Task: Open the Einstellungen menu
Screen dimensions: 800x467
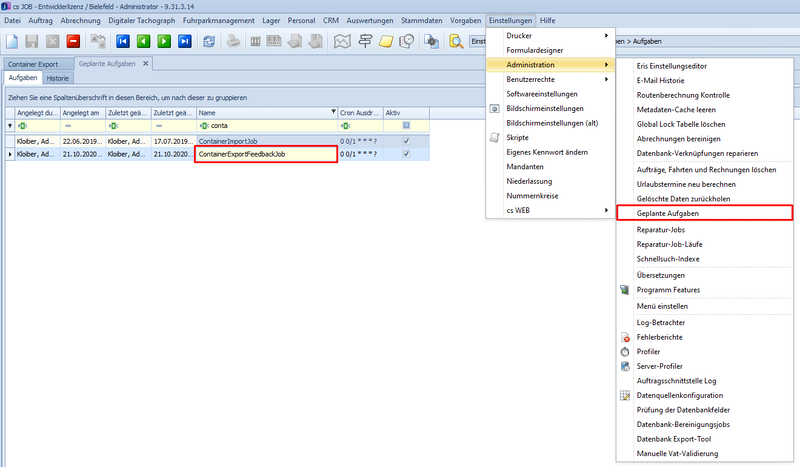Action: (x=510, y=20)
